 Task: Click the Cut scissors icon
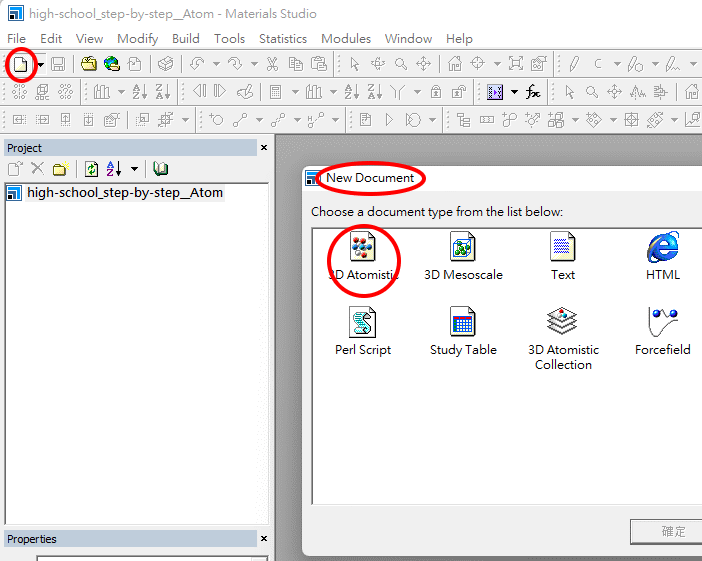[272, 64]
